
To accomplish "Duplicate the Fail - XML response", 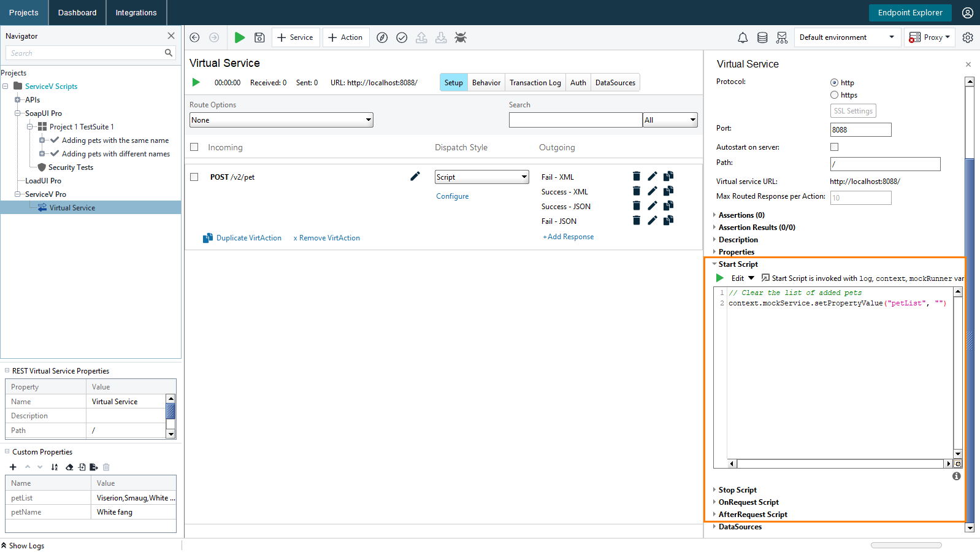I will coord(668,177).
